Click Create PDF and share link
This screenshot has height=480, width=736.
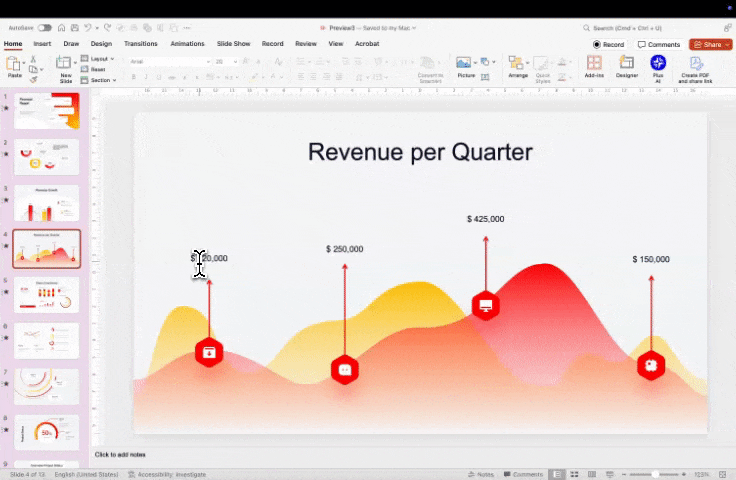pyautogui.click(x=695, y=67)
